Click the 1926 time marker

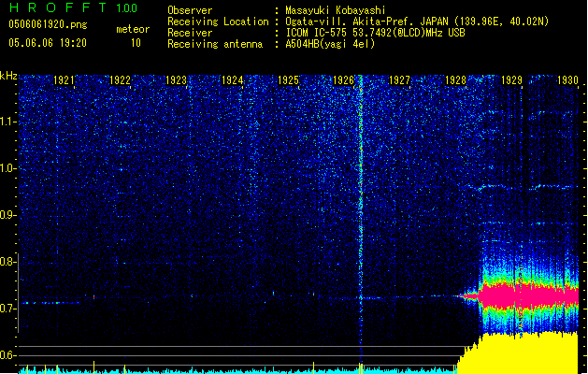click(344, 79)
